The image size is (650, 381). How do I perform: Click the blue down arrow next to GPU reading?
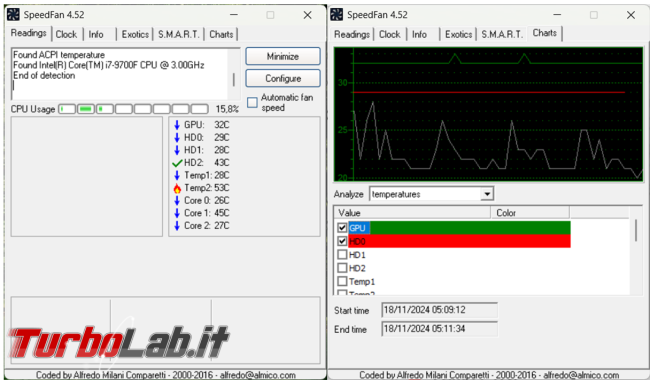[177, 125]
